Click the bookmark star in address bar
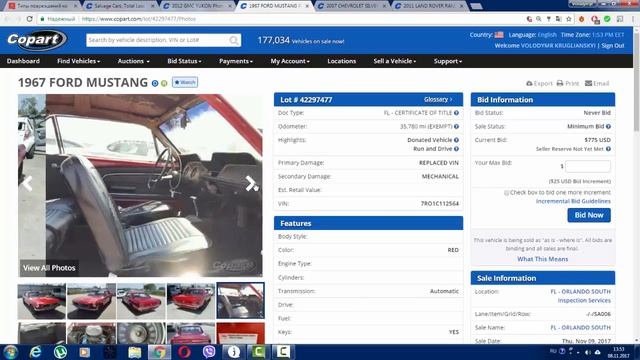Image resolution: width=640 pixels, height=360 pixels. tap(569, 19)
